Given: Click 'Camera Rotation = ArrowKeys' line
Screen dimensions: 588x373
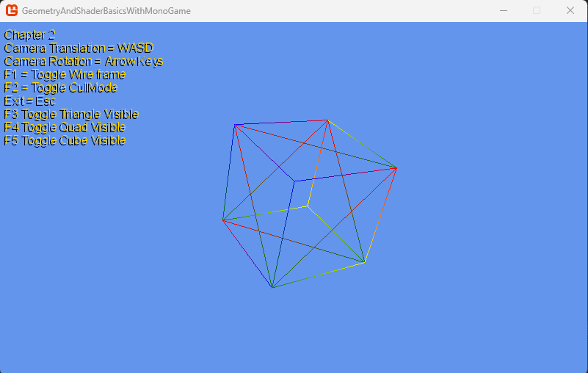Looking at the screenshot, I should click(83, 61).
